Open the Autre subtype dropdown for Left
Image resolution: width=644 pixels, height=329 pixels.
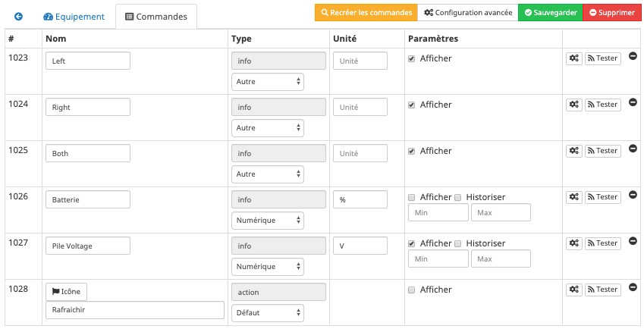click(267, 82)
